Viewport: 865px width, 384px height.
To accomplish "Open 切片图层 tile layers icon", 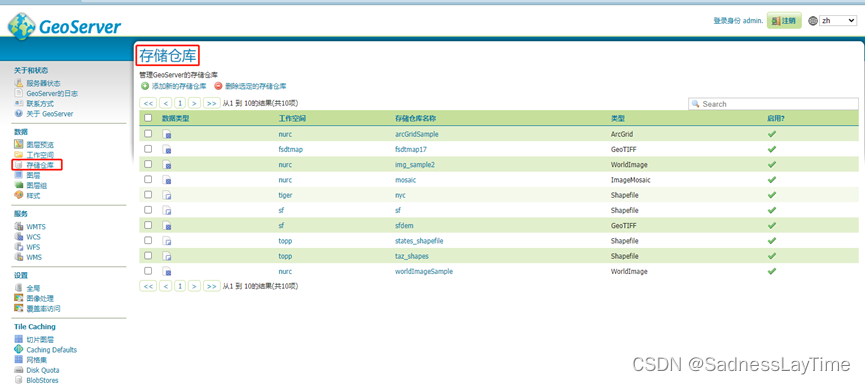I will [18, 339].
